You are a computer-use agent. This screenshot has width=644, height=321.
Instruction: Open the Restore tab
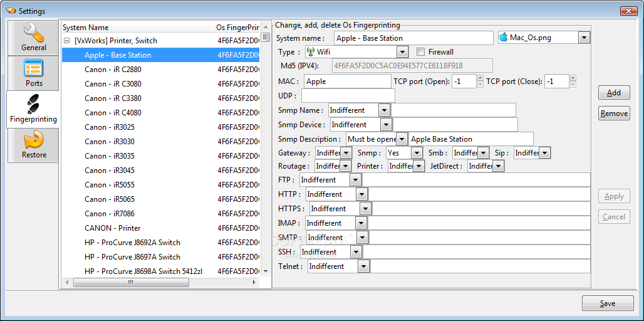pyautogui.click(x=33, y=145)
